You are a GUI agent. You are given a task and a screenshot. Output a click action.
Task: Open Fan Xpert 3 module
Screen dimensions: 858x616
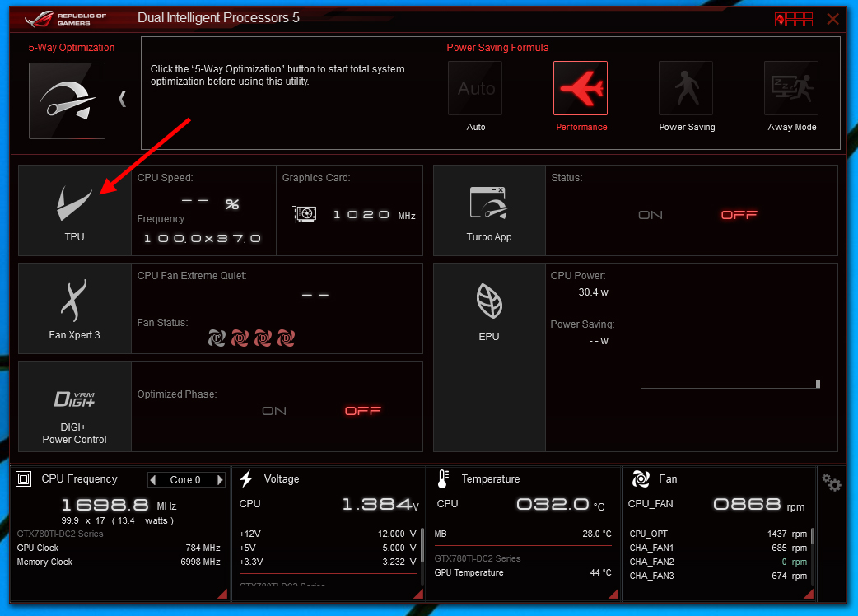[75, 309]
